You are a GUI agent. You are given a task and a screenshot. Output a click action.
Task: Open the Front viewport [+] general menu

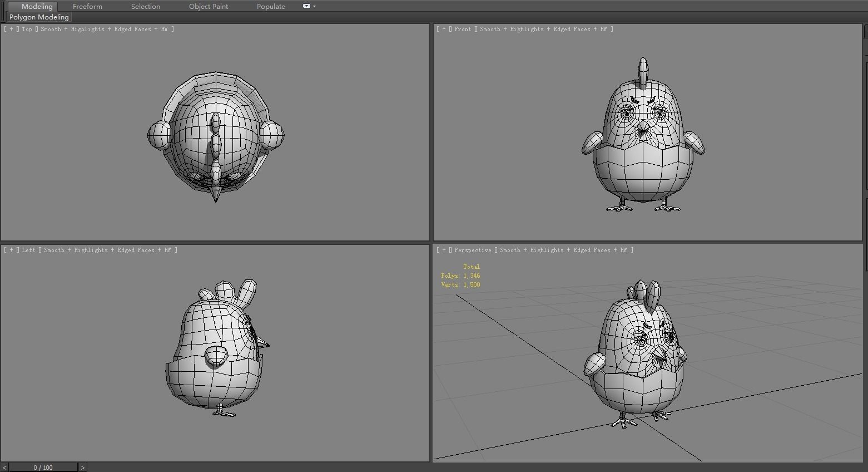444,29
